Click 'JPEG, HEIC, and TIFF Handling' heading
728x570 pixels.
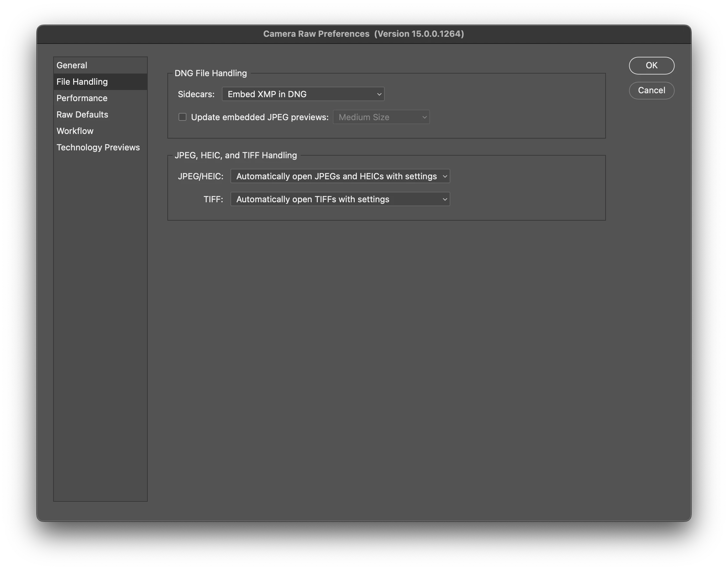point(236,155)
